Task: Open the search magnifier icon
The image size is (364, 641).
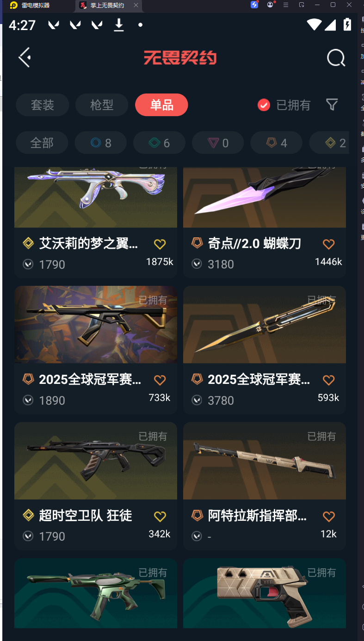Action: [336, 58]
